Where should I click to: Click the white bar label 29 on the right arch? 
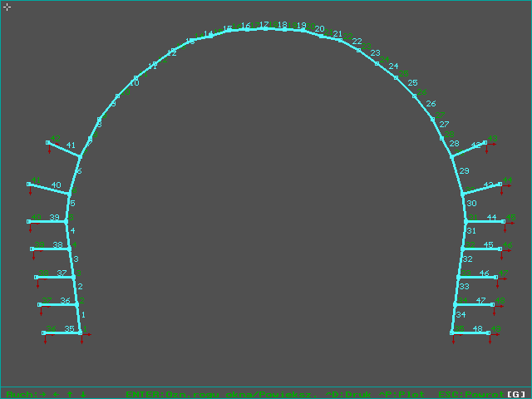465,170
